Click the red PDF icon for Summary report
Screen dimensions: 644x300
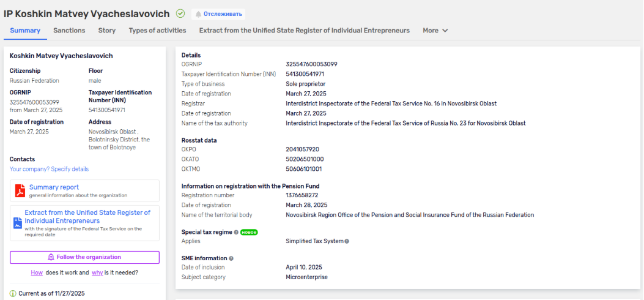coord(20,190)
